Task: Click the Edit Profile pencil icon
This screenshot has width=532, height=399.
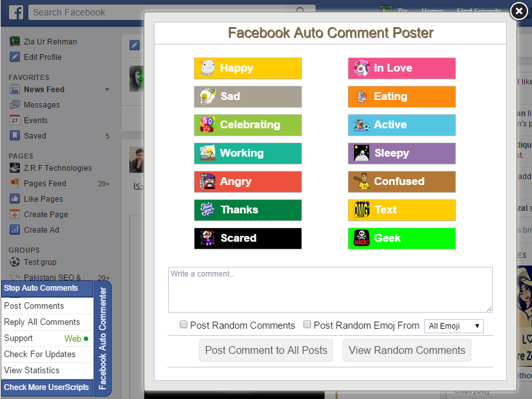Action: [x=15, y=57]
